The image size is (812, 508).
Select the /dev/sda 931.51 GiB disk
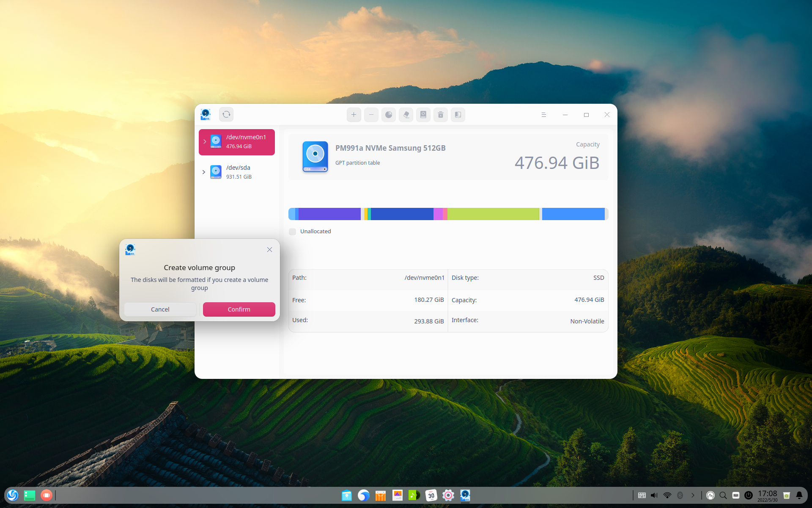[239, 172]
